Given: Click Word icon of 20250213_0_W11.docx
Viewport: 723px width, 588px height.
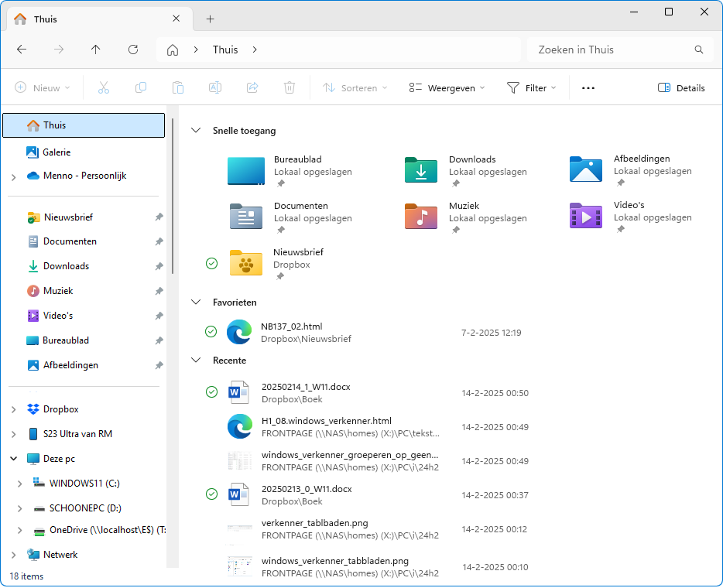Looking at the screenshot, I should tap(239, 494).
